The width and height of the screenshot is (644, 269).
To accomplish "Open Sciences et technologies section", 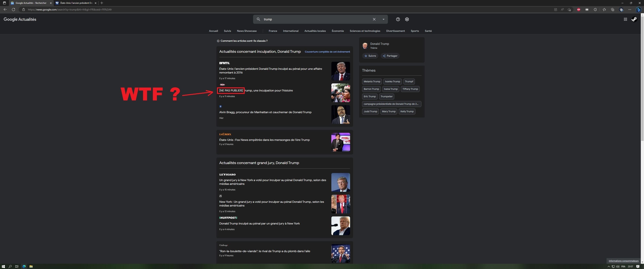I will click(365, 31).
